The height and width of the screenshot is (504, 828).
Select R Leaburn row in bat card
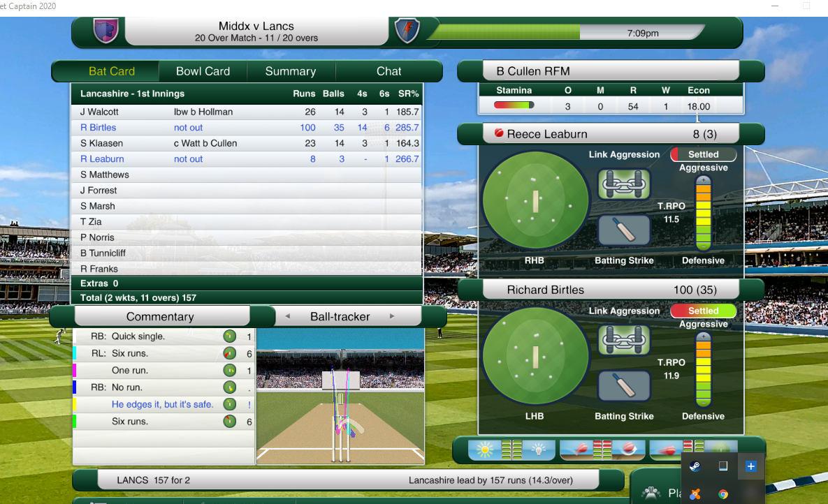click(247, 159)
